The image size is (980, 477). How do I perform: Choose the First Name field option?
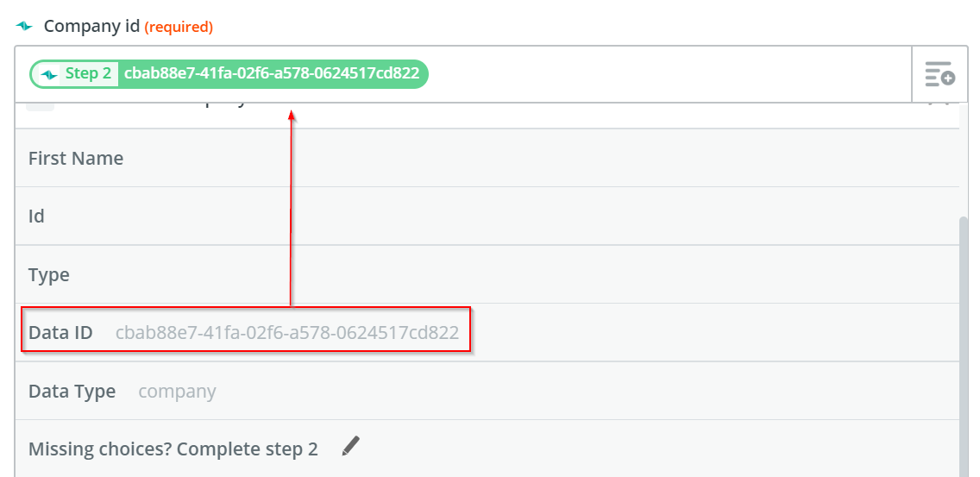pos(76,158)
